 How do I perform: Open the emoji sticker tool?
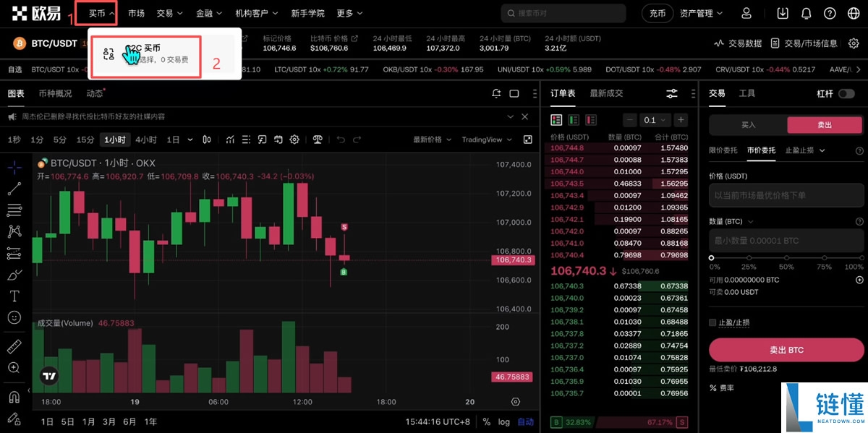14,317
